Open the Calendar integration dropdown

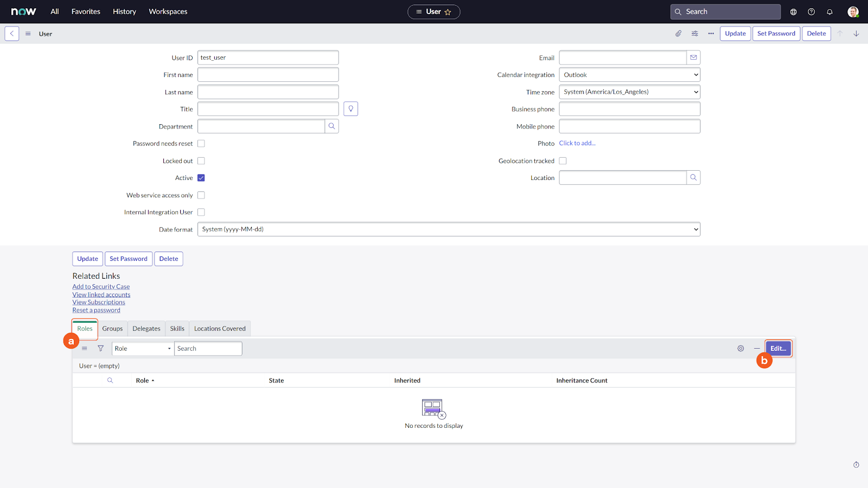pyautogui.click(x=629, y=75)
